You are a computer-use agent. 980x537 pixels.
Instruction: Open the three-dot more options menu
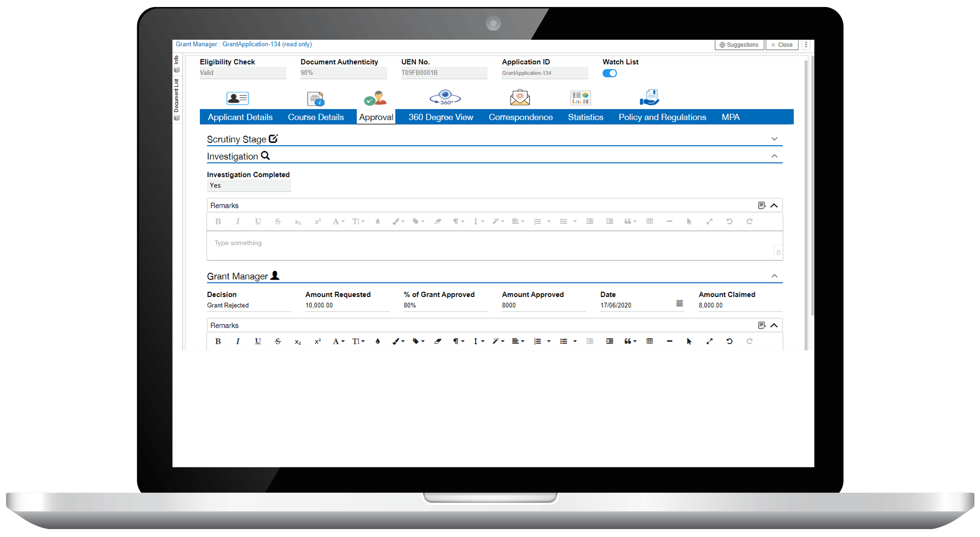(806, 45)
